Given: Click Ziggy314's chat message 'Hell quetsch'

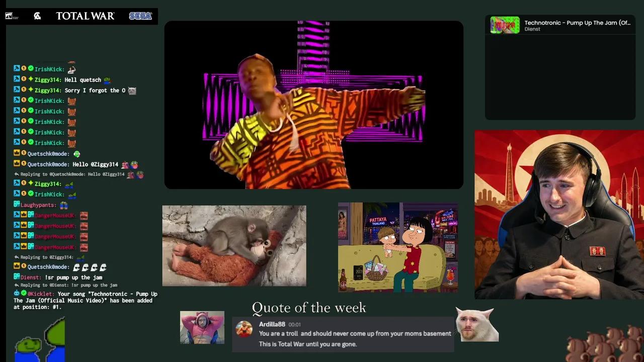Looking at the screenshot, I should click(83, 80).
